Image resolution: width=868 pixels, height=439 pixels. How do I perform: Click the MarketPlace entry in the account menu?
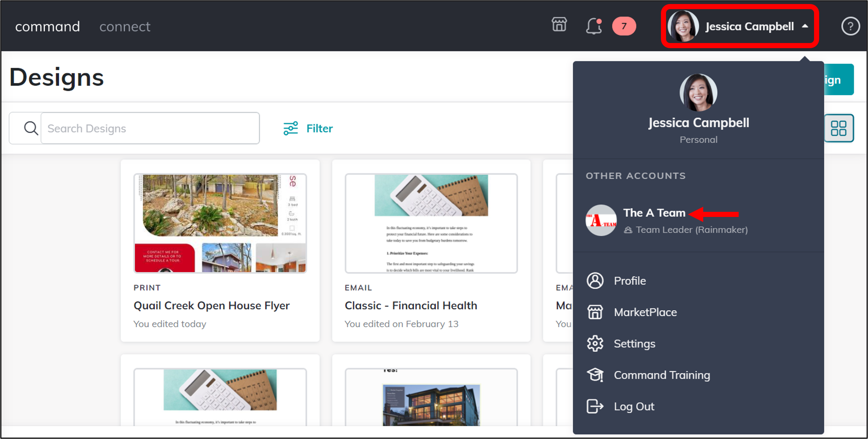pos(645,312)
